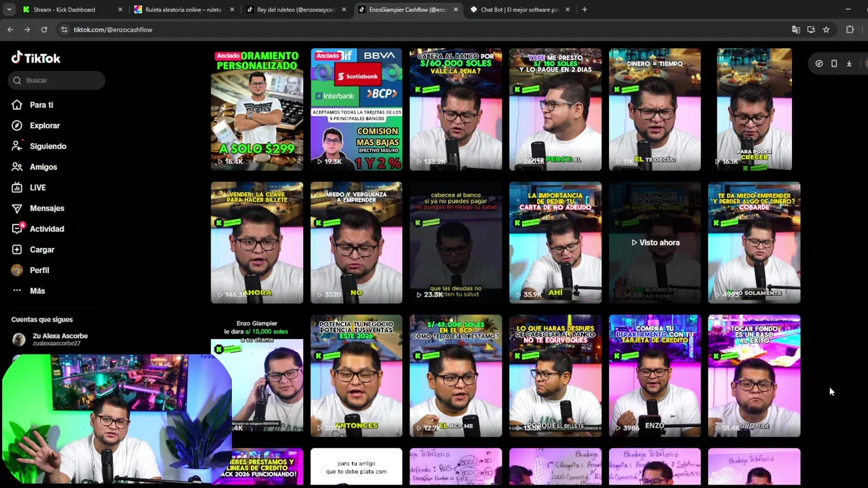
Task: Go to Perfil page
Action: pyautogui.click(x=39, y=270)
